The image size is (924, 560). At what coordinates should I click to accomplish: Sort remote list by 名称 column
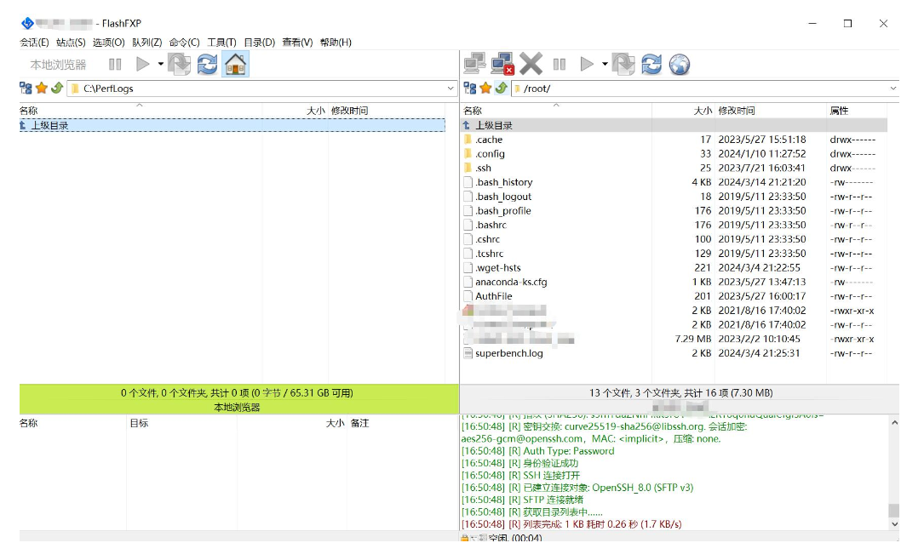pyautogui.click(x=556, y=111)
